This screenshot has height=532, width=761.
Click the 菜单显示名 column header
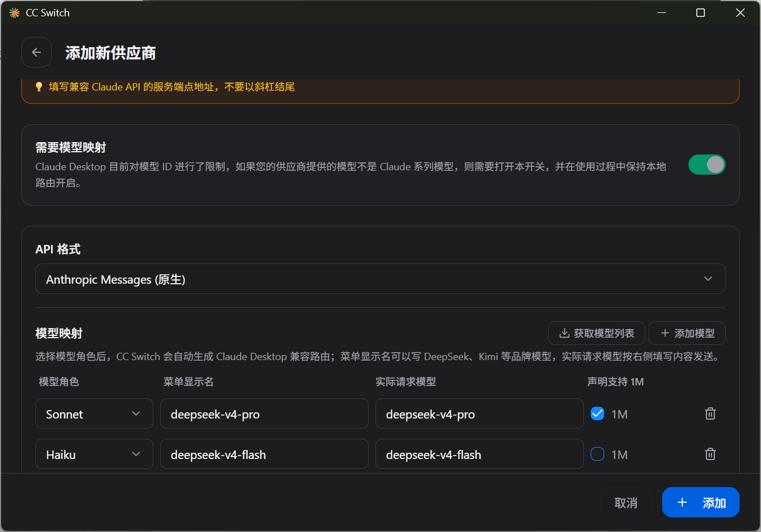pos(188,381)
